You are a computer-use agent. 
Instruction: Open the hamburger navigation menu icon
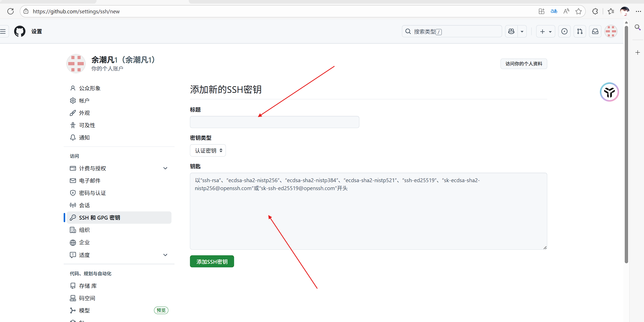click(x=3, y=31)
